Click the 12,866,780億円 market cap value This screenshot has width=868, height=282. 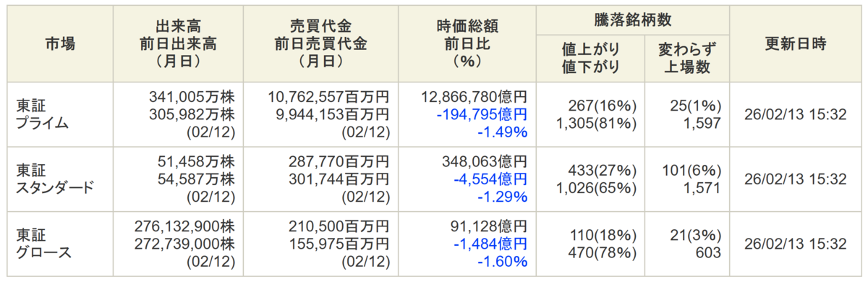point(474,96)
